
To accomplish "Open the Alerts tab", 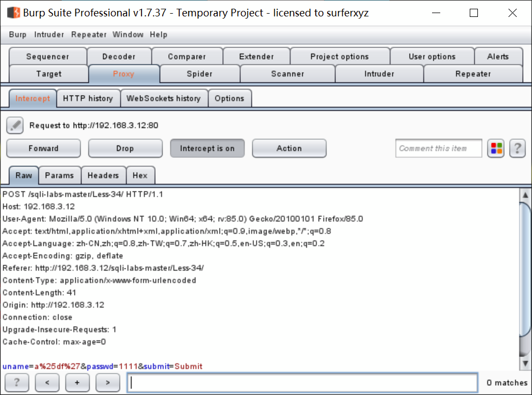I will (498, 56).
